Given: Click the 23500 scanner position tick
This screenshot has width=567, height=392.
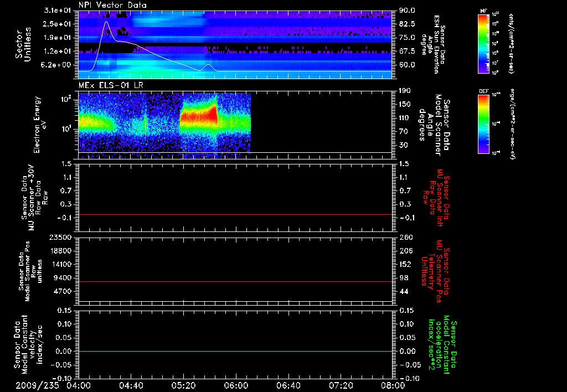Looking at the screenshot, I should [61, 237].
